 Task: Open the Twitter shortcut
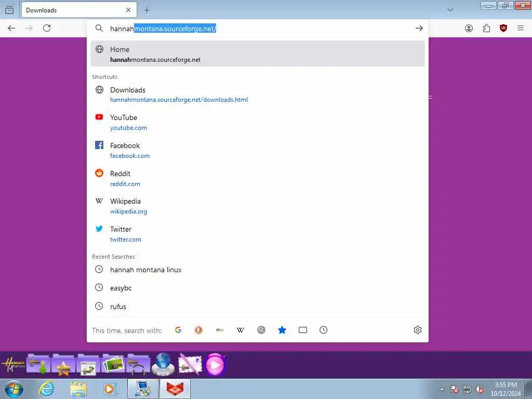pyautogui.click(x=258, y=234)
